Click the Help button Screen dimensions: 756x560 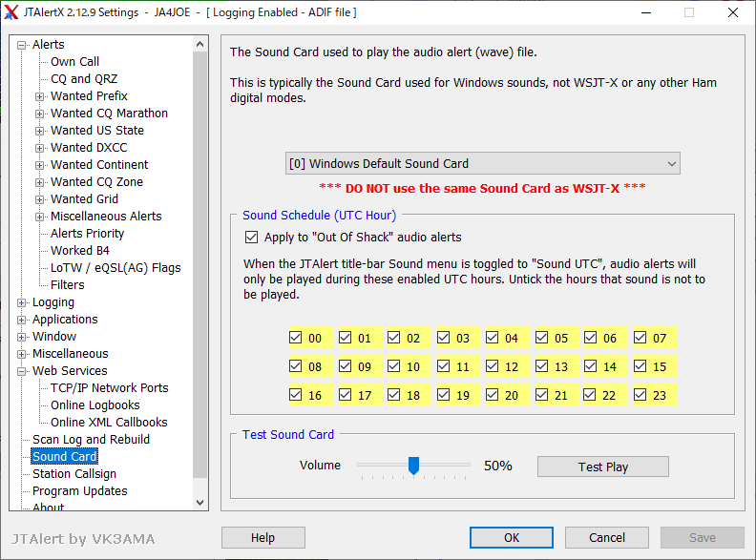[x=263, y=537]
